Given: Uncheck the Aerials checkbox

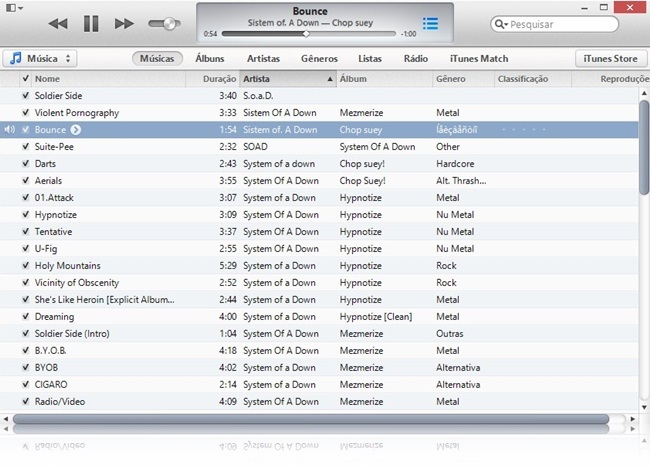Looking at the screenshot, I should click(x=26, y=180).
